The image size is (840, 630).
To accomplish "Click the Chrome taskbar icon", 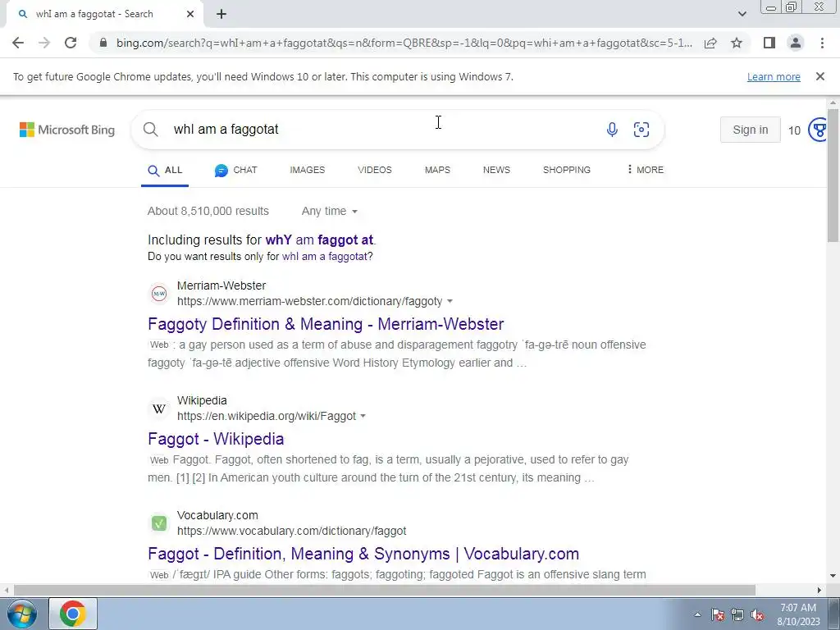I will tap(73, 614).
